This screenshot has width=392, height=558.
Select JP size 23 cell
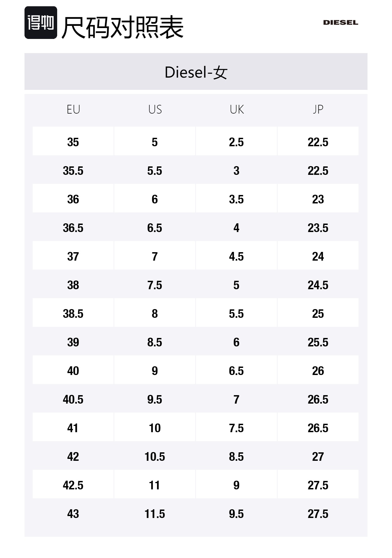318,199
